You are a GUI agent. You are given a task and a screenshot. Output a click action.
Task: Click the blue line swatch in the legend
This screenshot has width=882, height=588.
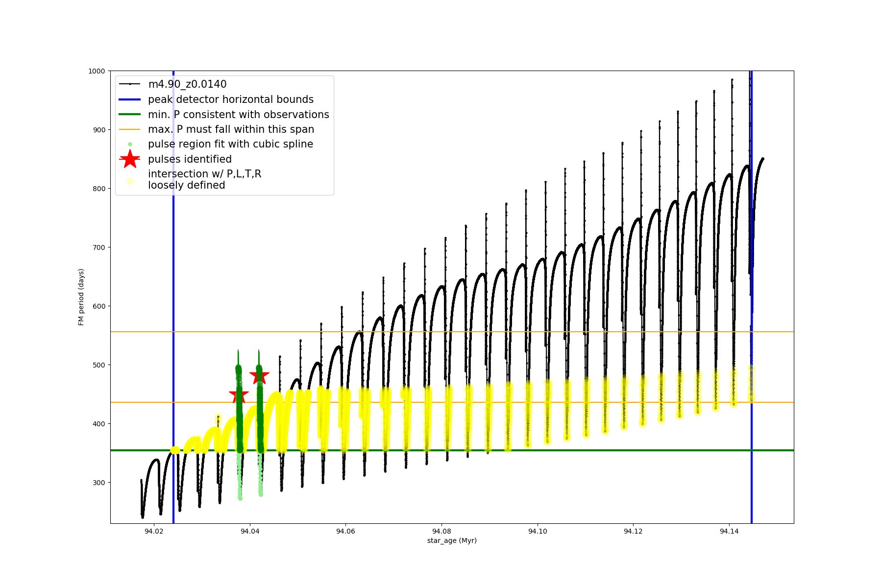(130, 99)
